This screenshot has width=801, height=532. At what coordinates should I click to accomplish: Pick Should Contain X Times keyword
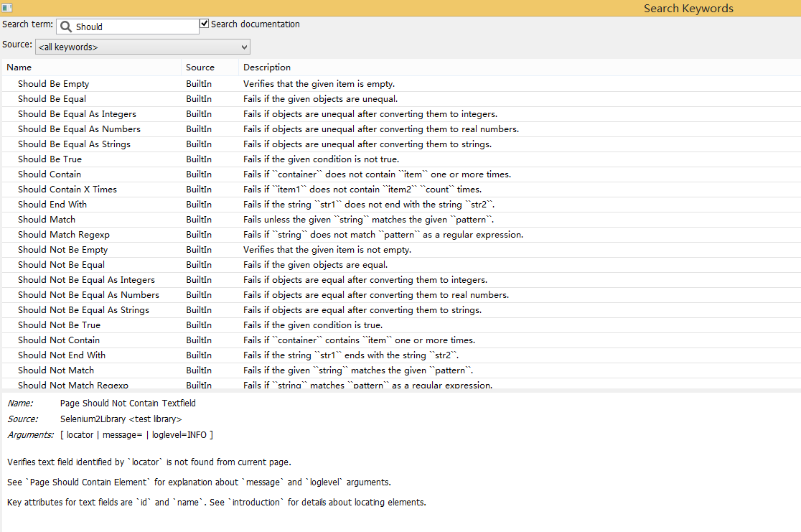tap(67, 190)
